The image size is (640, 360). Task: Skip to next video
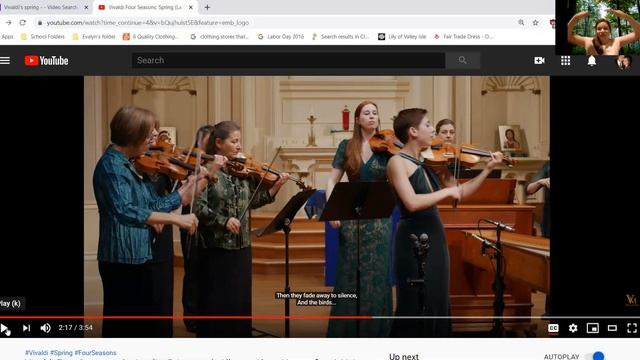click(26, 328)
